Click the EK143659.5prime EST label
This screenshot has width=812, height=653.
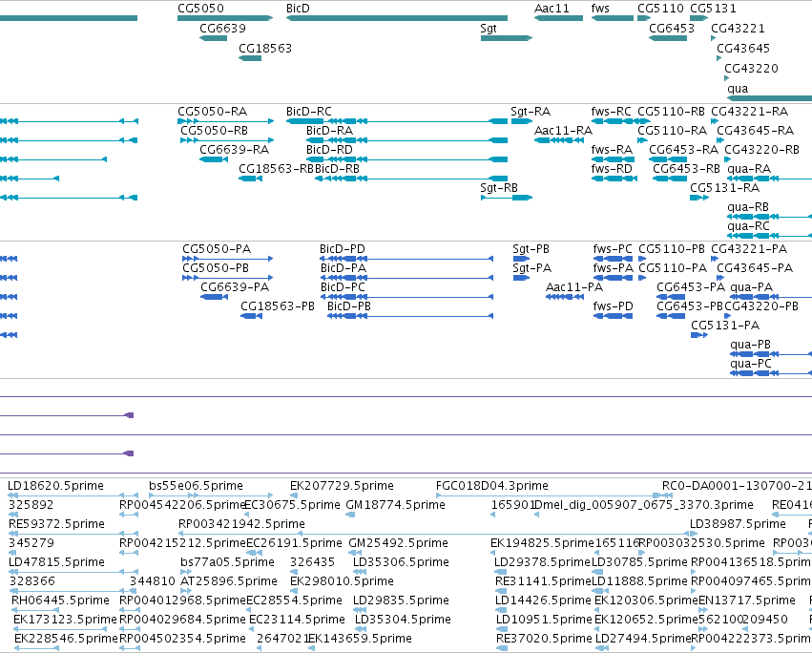pos(361,639)
